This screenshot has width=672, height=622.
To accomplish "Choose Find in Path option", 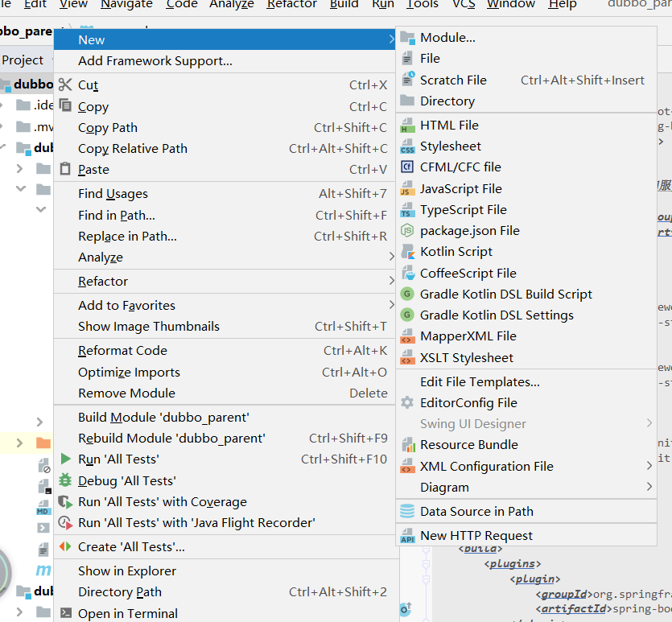I will pos(225,215).
